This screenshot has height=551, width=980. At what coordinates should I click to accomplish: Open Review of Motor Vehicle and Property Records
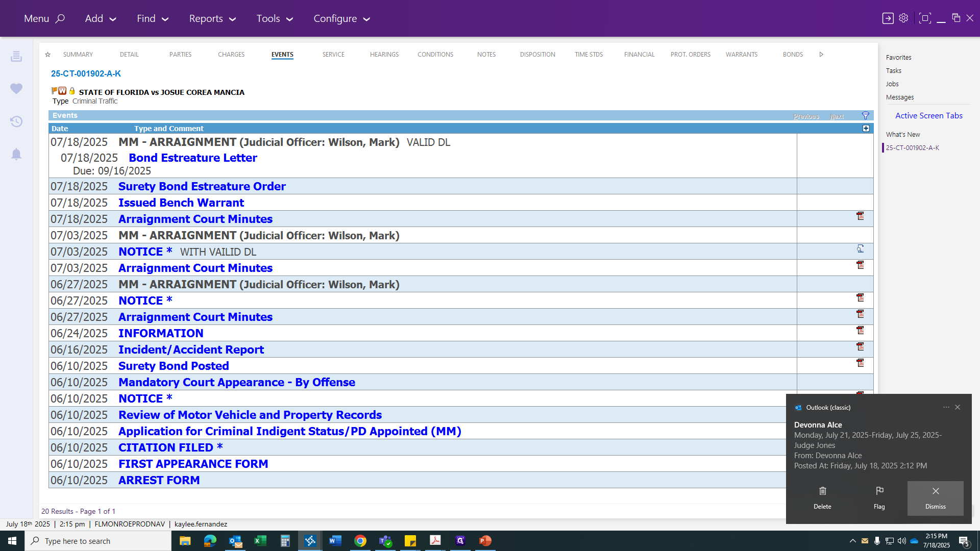pos(250,415)
